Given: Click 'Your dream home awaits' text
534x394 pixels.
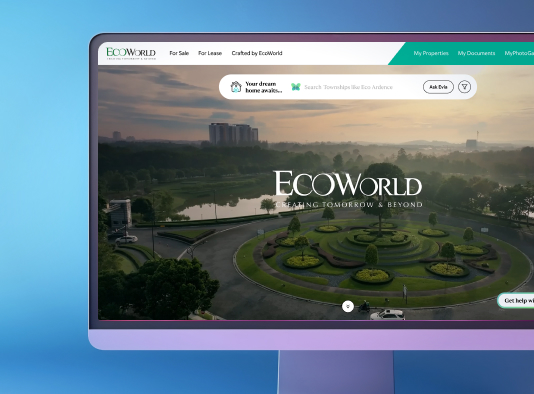Looking at the screenshot, I should coord(264,87).
